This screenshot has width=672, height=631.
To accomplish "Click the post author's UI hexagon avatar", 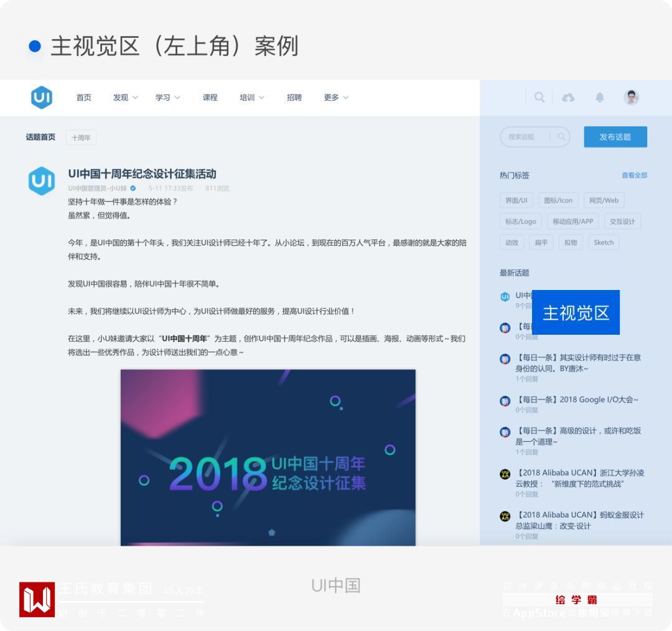I will click(x=42, y=181).
